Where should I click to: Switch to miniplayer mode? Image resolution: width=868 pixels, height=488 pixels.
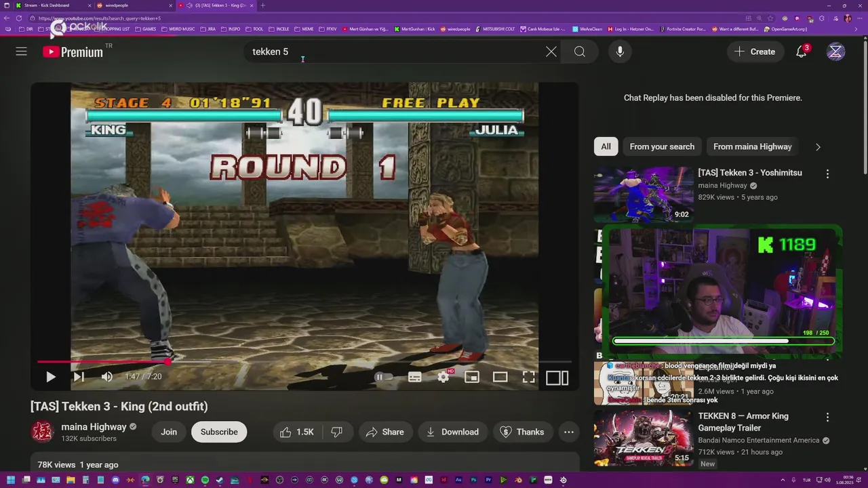pyautogui.click(x=472, y=377)
